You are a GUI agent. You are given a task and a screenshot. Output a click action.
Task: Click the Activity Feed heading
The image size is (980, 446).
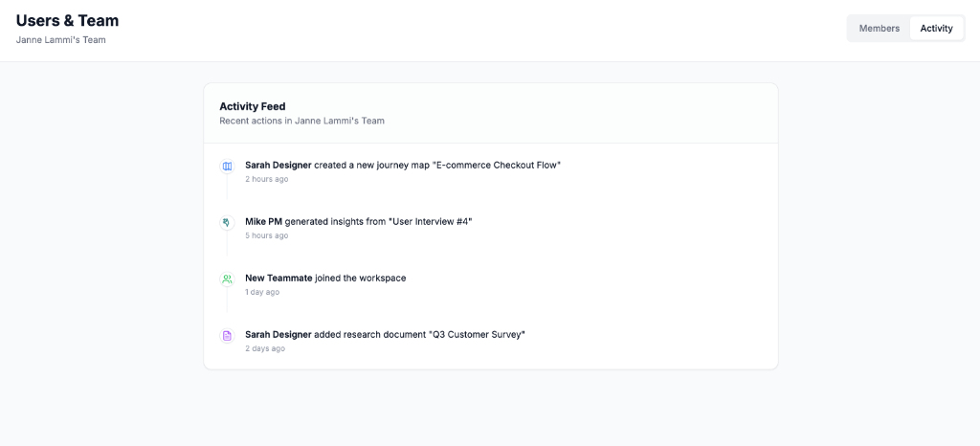pyautogui.click(x=253, y=106)
